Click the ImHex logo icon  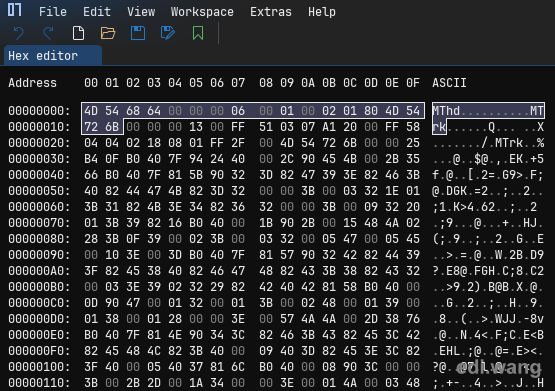(x=15, y=10)
